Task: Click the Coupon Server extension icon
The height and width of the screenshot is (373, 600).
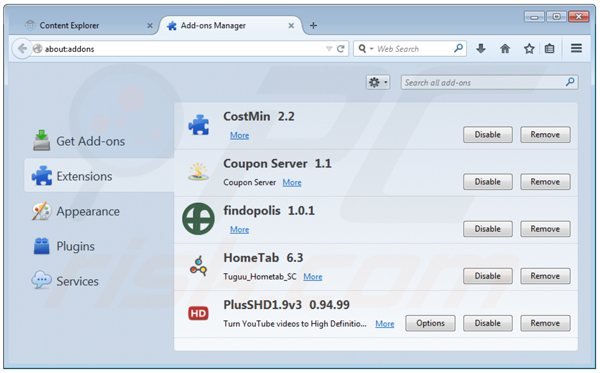Action: pos(198,172)
